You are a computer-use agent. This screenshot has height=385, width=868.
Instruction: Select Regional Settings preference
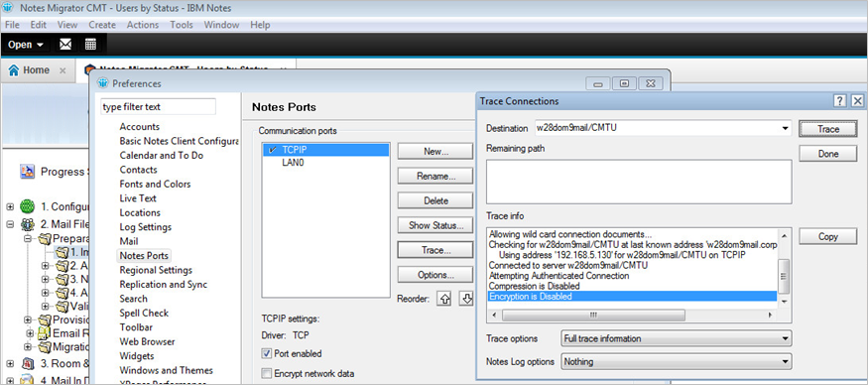[x=156, y=270]
